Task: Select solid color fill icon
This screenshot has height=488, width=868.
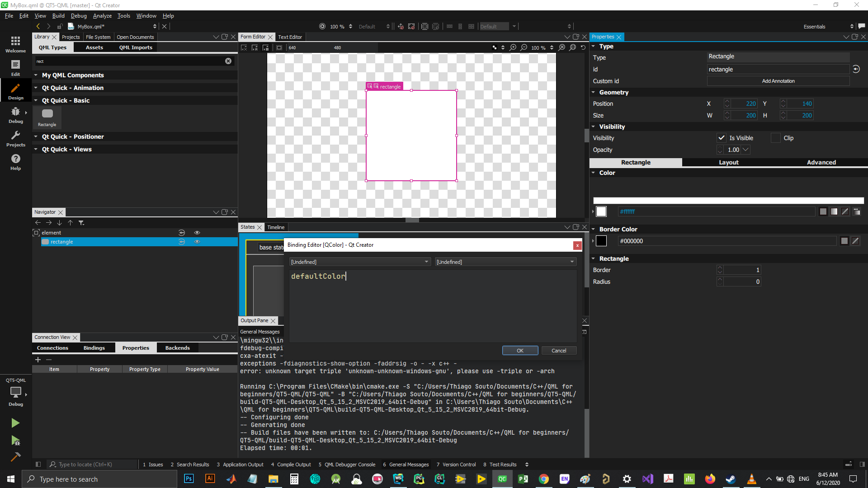Action: [x=823, y=211]
